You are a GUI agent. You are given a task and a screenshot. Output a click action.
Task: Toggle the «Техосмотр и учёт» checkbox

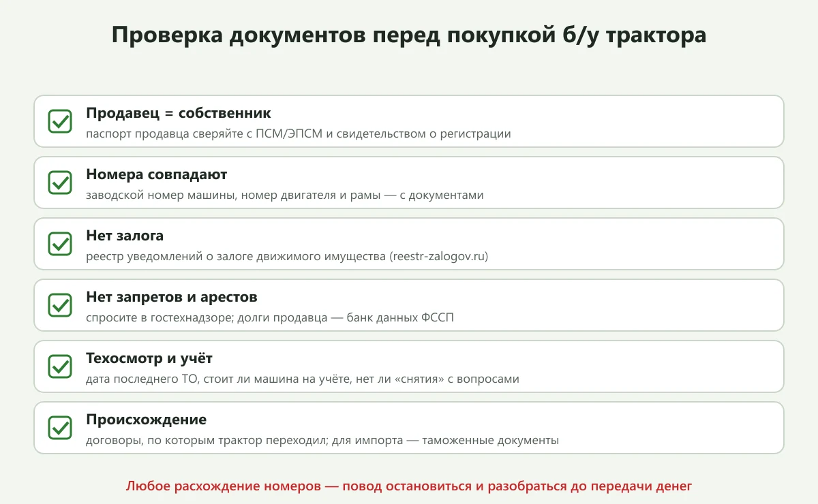(x=60, y=366)
